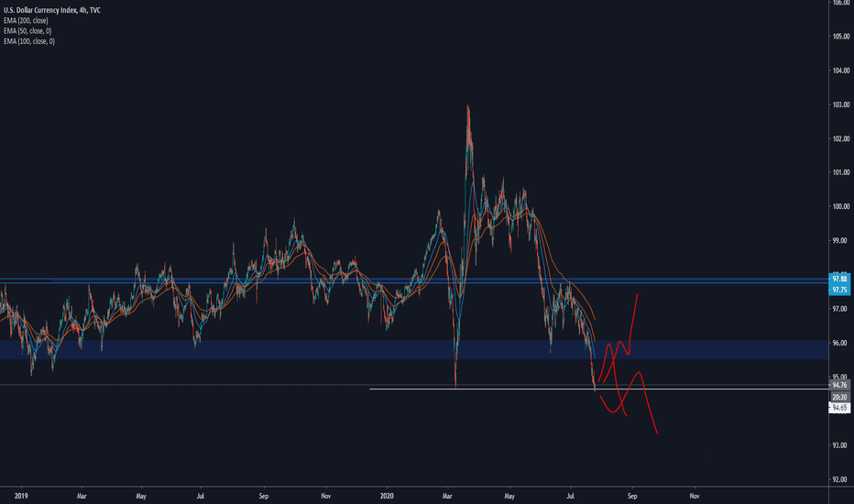The height and width of the screenshot is (504, 854).
Task: Click the Sep label after 2020
Action: (631, 496)
